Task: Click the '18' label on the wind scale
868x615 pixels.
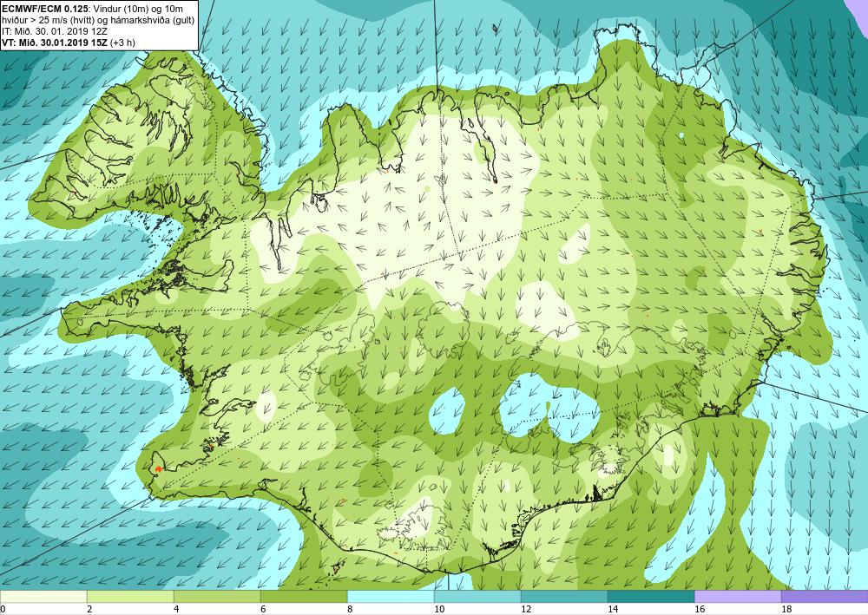Action: [786, 609]
